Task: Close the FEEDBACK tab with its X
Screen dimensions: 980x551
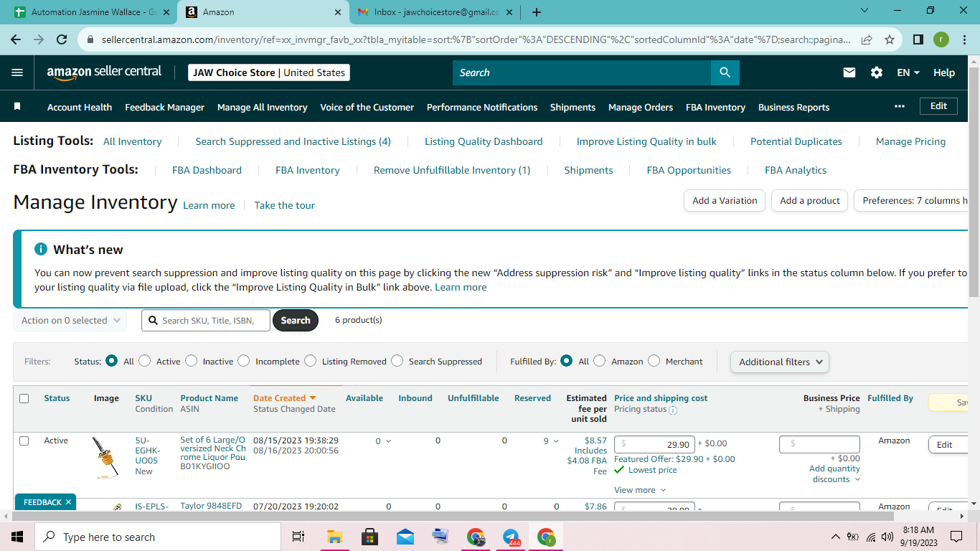Action: click(x=69, y=502)
